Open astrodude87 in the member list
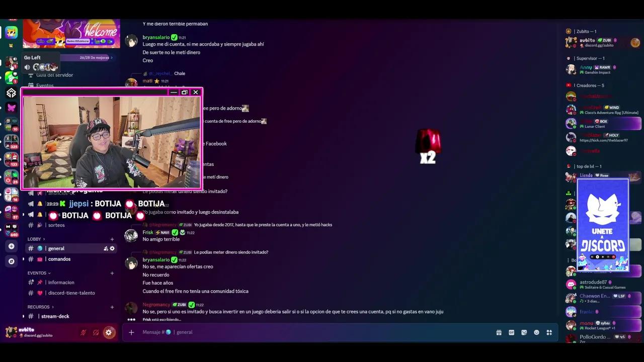Image resolution: width=644 pixels, height=362 pixels. pyautogui.click(x=603, y=285)
